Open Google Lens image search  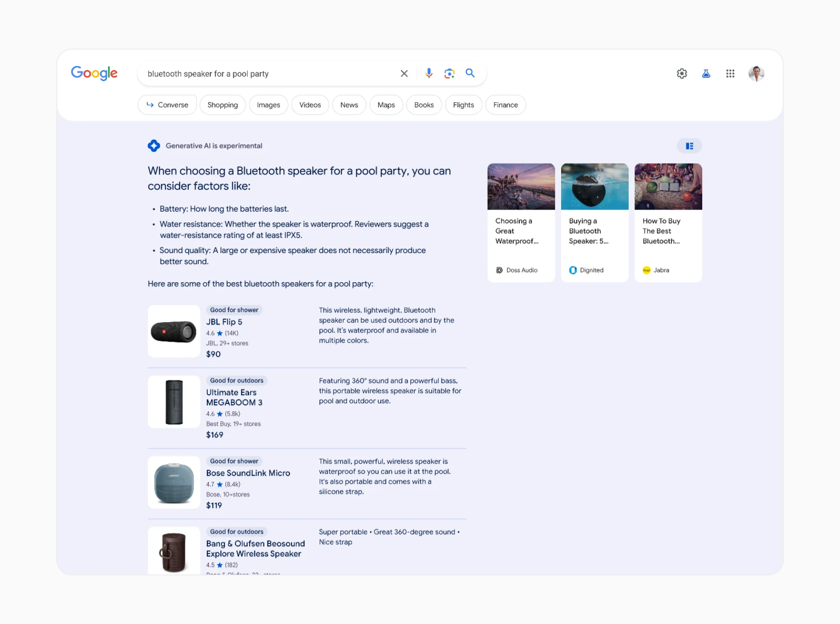[449, 73]
